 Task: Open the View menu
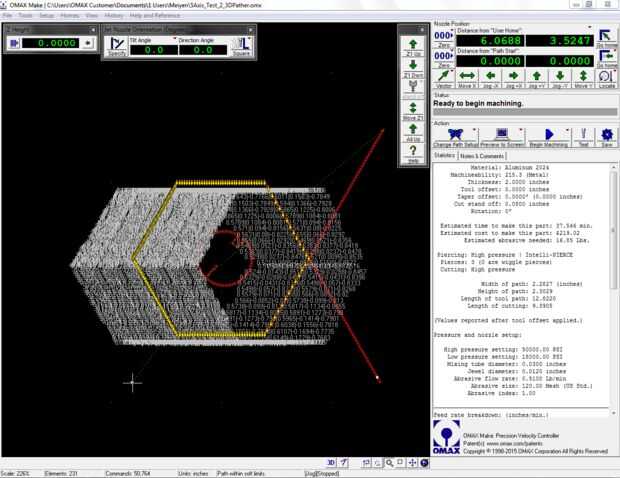91,15
